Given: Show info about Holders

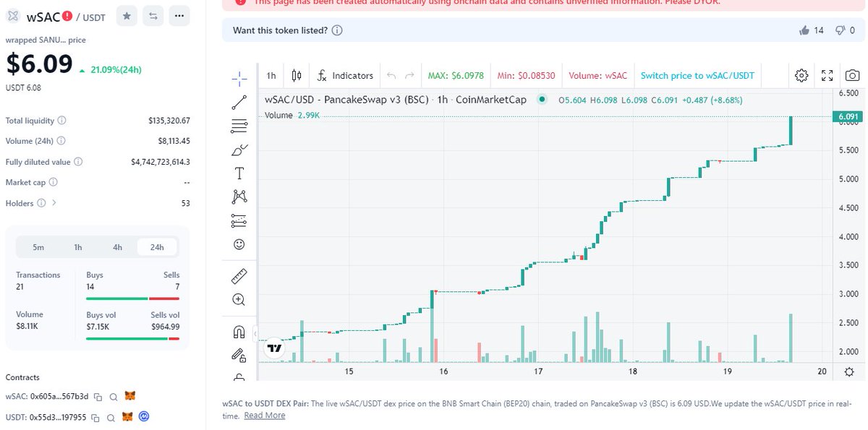Looking at the screenshot, I should point(41,203).
